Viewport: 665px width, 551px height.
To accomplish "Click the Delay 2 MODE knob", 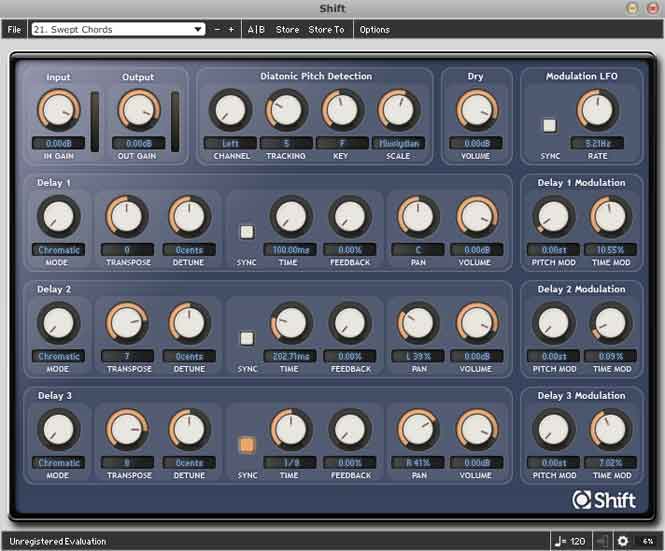I will (x=59, y=323).
